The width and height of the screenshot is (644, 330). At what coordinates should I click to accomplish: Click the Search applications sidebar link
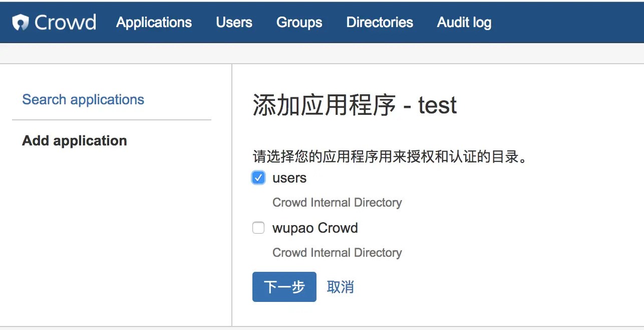point(83,99)
